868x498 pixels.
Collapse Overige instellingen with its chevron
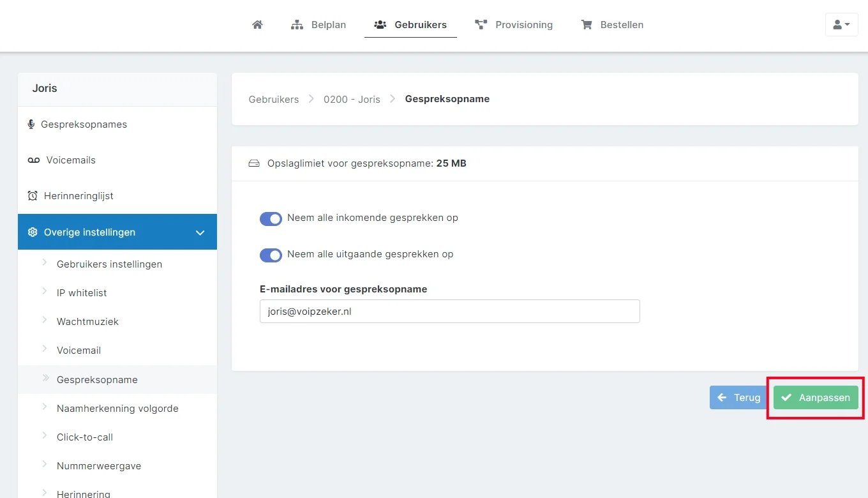point(200,232)
